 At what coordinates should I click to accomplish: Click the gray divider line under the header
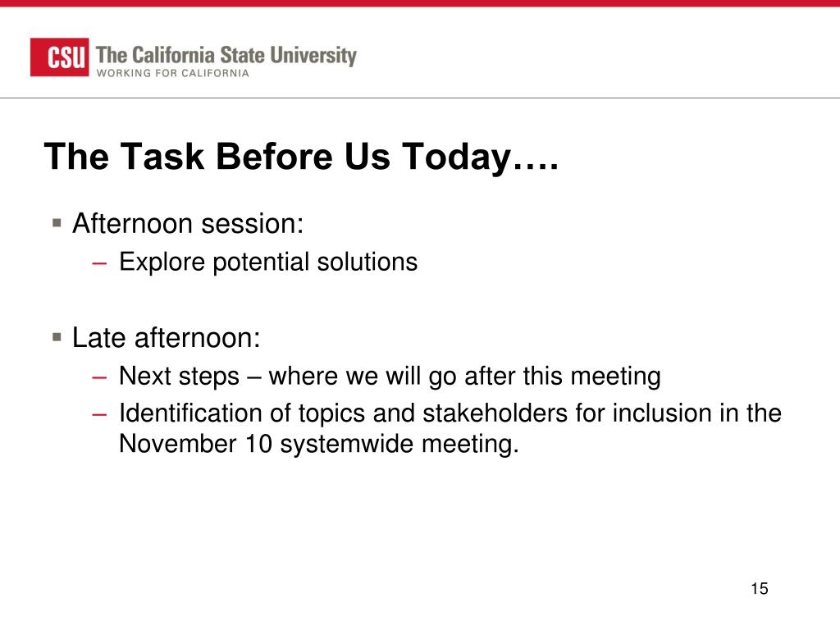(x=420, y=98)
